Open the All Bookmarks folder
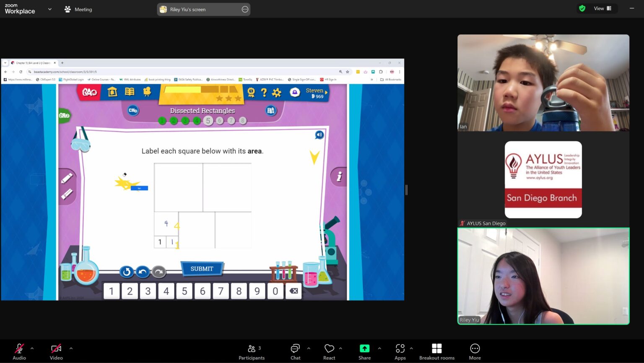644x363 pixels. pos(390,79)
